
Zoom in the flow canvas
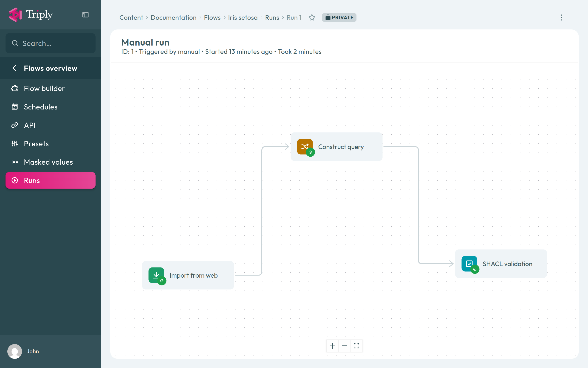332,346
